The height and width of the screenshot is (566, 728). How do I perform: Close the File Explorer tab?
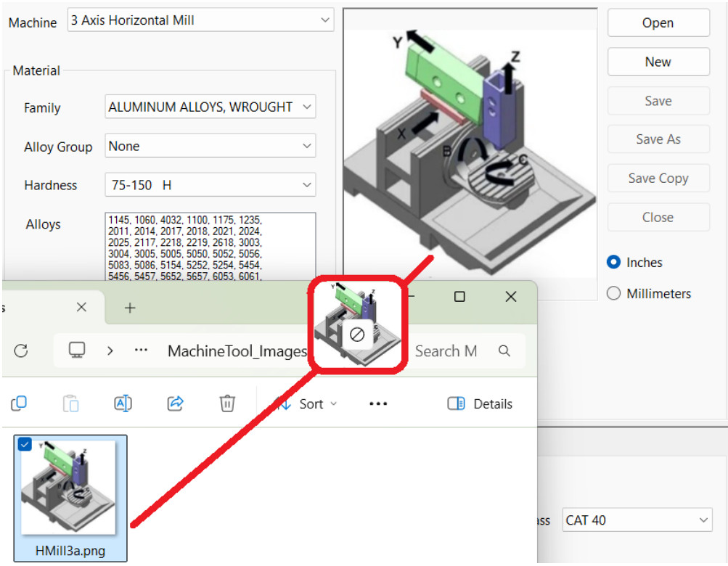[81, 308]
